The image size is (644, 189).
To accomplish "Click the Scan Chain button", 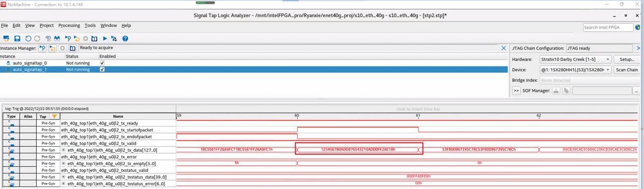I will click(626, 70).
